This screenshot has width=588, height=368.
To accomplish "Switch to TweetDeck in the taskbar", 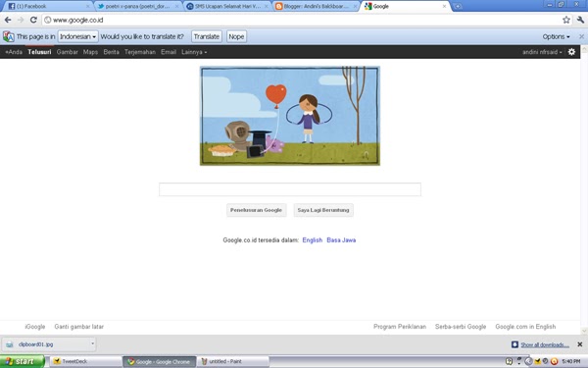I will point(85,361).
